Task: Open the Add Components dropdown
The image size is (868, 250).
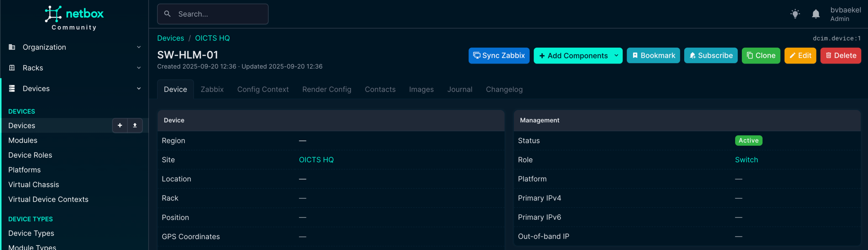Action: tap(578, 55)
